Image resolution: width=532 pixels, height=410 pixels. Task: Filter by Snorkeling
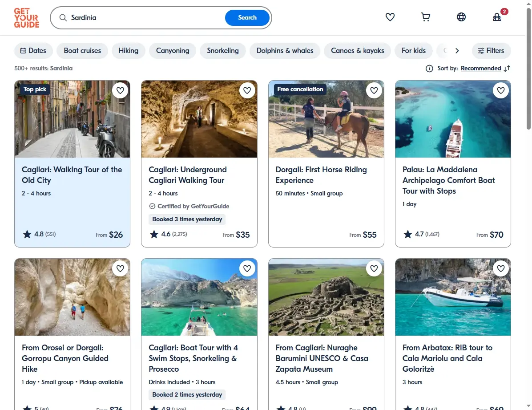[223, 51]
